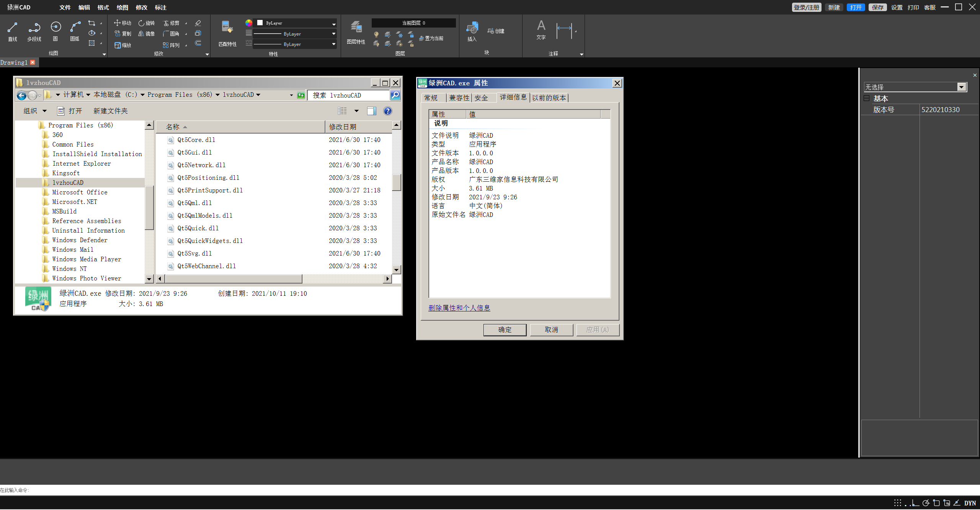Select the 多段线 polyline tool
The height and width of the screenshot is (510, 980).
pos(34,31)
